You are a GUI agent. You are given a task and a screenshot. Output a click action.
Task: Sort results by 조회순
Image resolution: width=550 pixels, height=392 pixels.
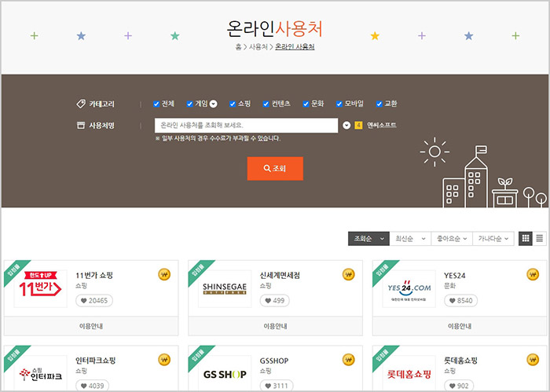(368, 239)
